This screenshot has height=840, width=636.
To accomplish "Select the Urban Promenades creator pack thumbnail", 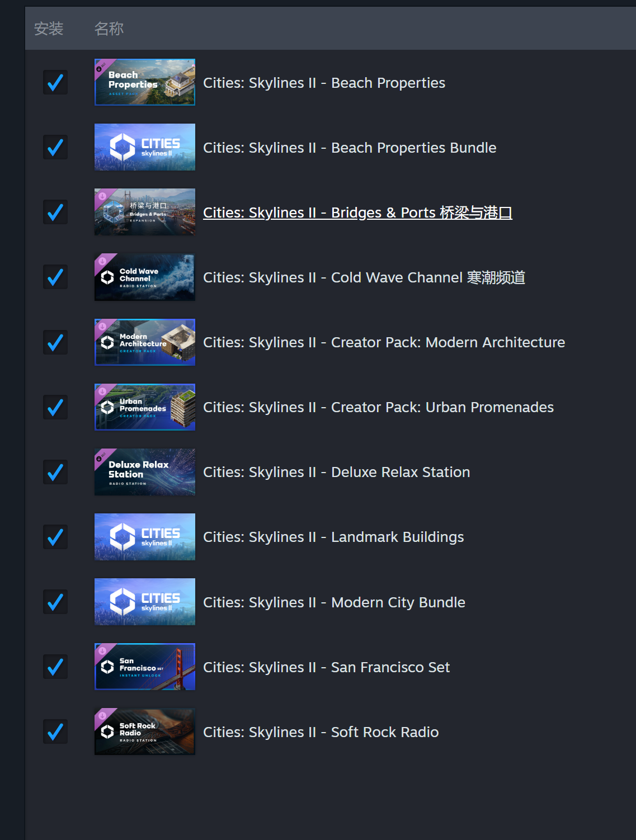I will tap(145, 407).
